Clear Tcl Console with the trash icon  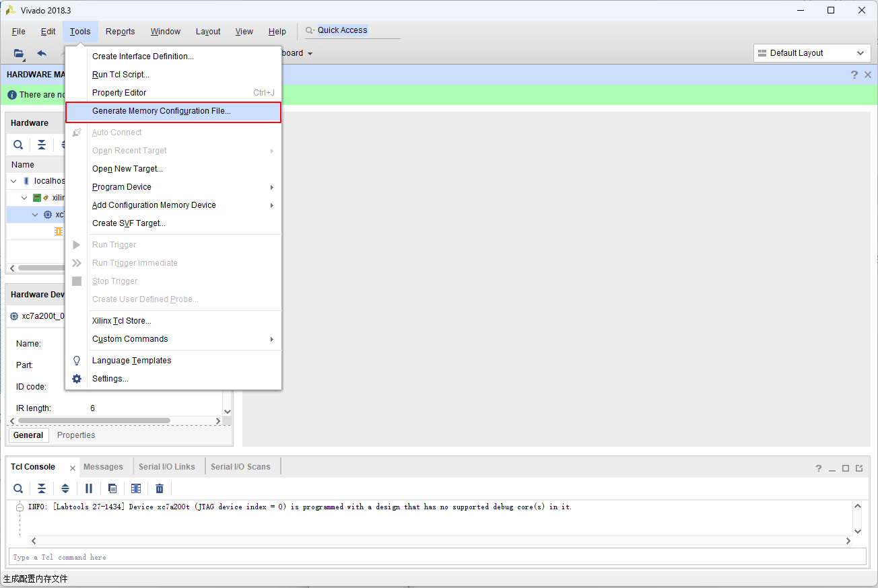tap(160, 488)
